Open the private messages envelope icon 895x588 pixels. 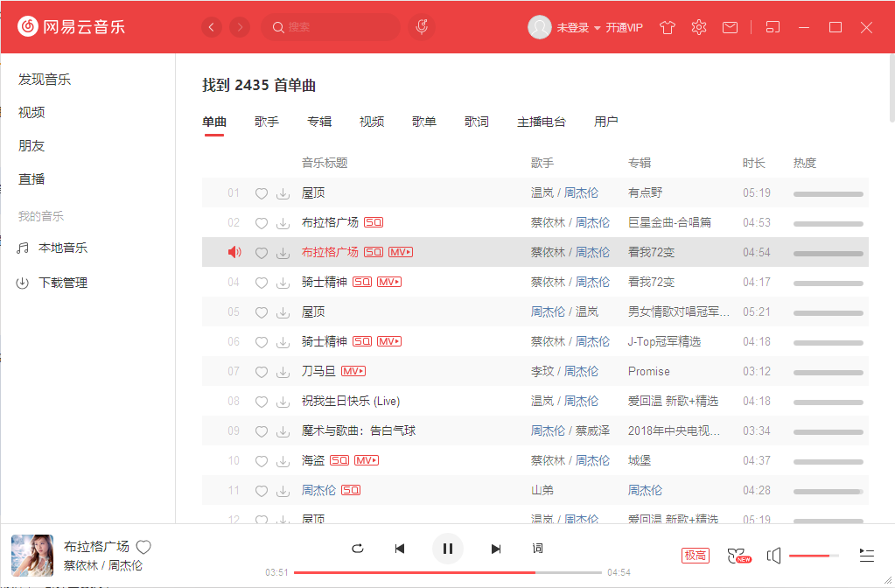coord(730,27)
